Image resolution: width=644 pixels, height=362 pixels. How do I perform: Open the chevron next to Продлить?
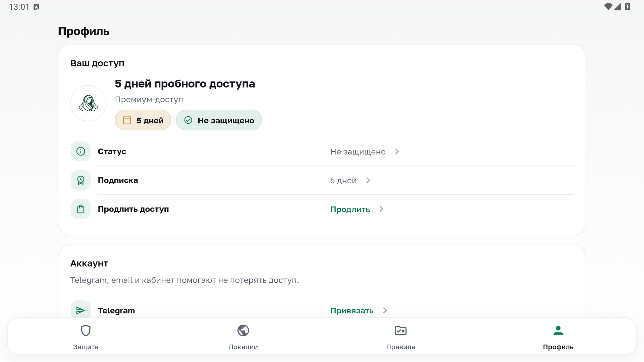tap(381, 209)
